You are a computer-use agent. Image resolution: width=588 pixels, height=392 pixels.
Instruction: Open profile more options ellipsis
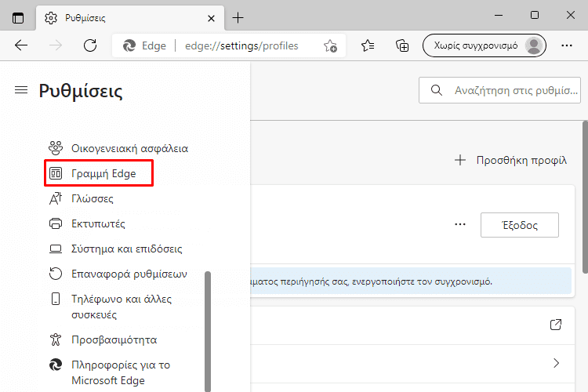[460, 224]
